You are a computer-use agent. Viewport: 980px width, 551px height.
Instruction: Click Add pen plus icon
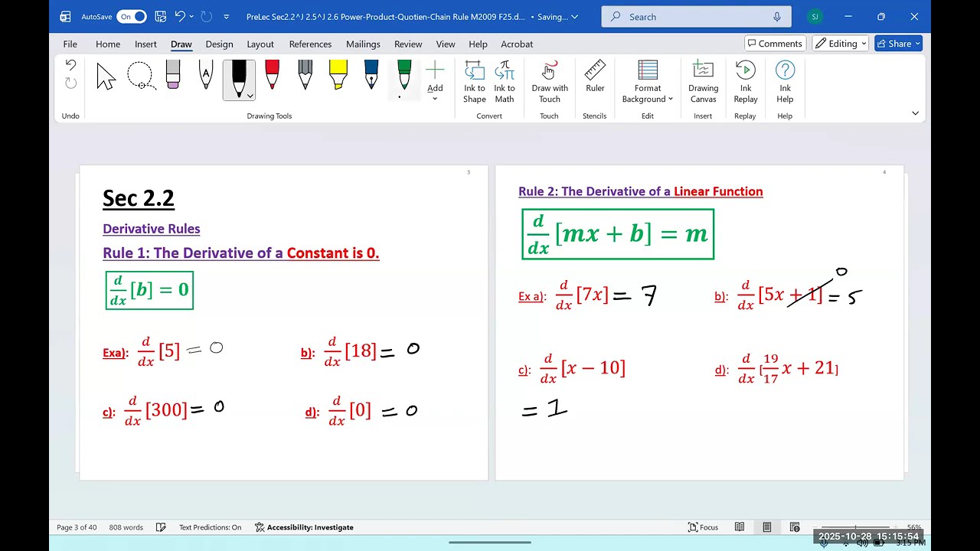[x=435, y=71]
